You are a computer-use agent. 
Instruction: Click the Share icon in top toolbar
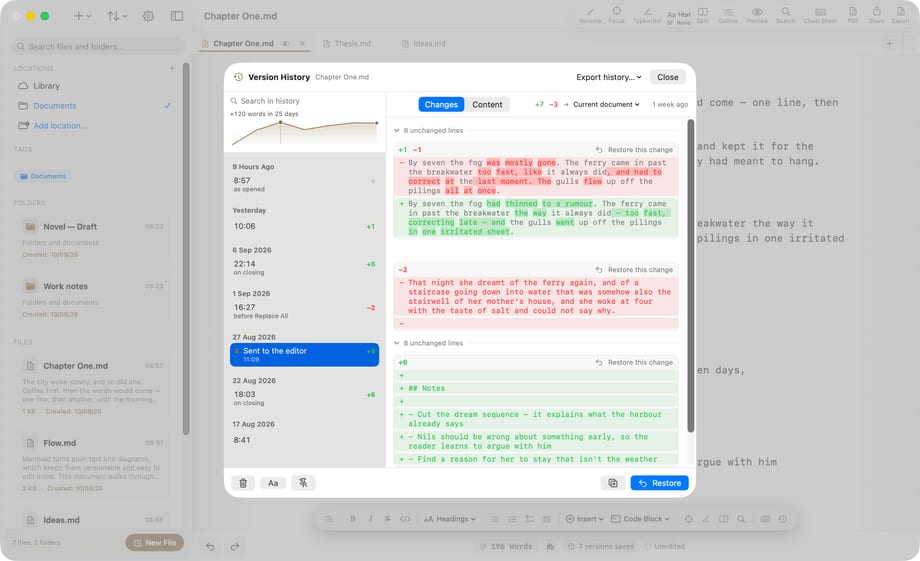(x=877, y=15)
